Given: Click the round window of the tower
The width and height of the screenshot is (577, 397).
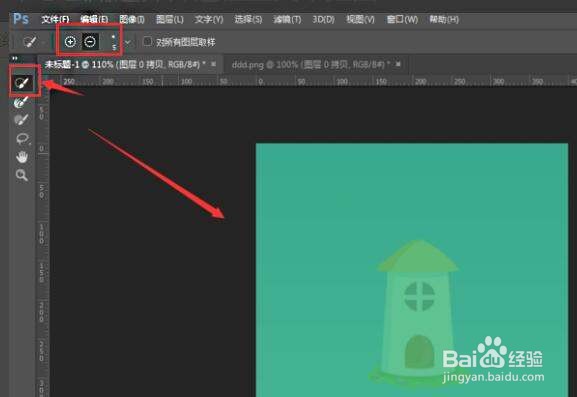Looking at the screenshot, I should [419, 297].
